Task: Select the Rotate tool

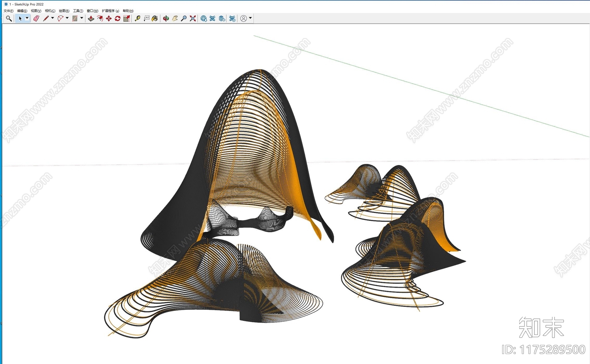Action: click(118, 18)
